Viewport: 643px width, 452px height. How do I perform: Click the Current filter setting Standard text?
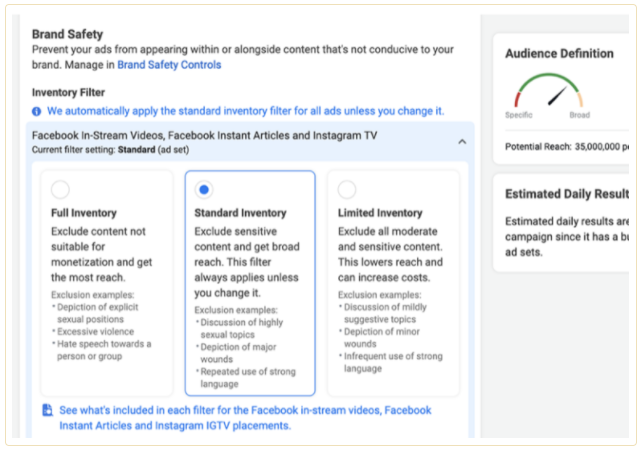(110, 150)
